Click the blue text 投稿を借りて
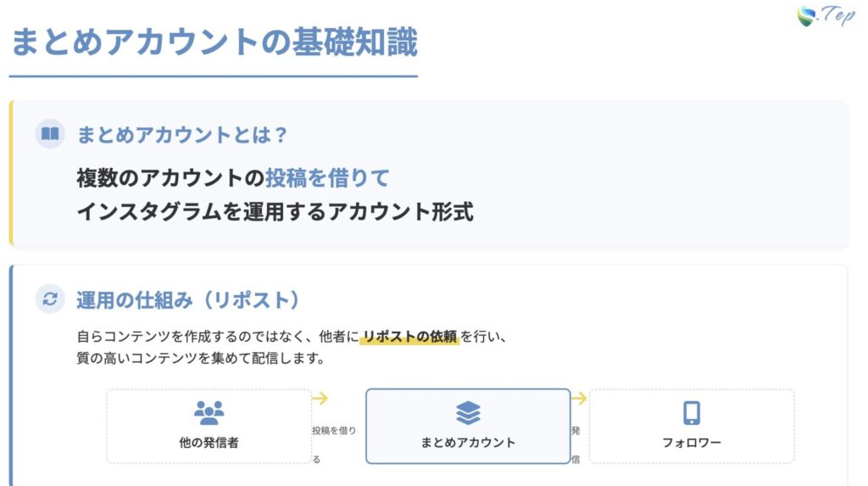This screenshot has width=868, height=486. 327,178
